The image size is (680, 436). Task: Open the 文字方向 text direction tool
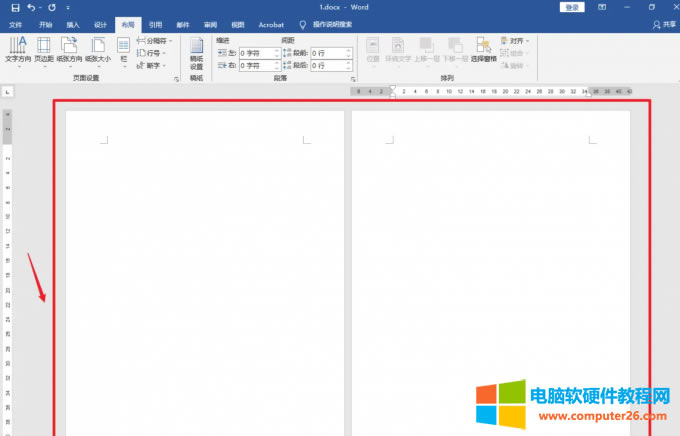tap(18, 52)
